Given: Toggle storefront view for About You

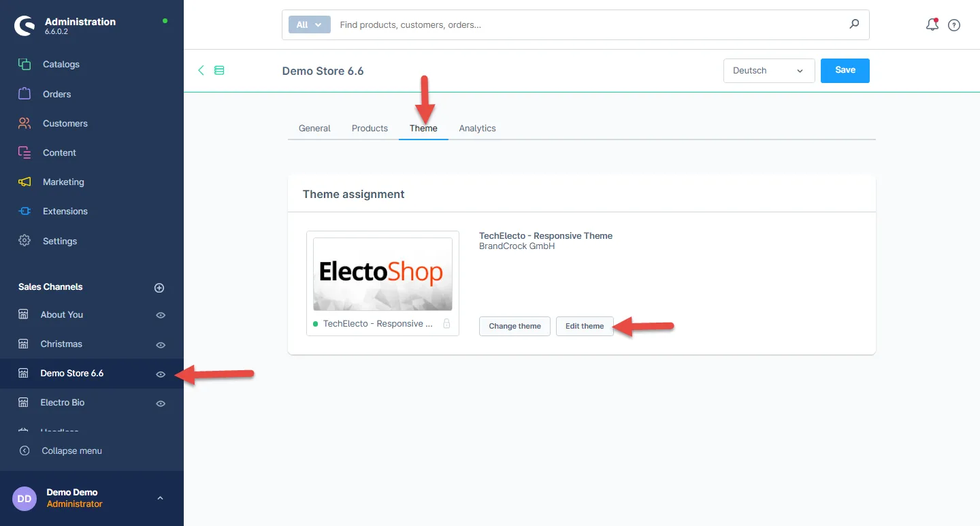Looking at the screenshot, I should (161, 315).
